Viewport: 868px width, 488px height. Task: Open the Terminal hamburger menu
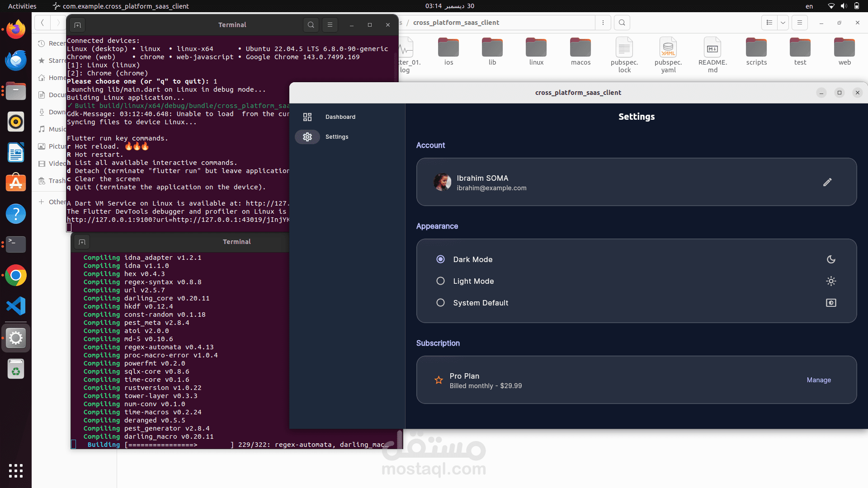[330, 25]
